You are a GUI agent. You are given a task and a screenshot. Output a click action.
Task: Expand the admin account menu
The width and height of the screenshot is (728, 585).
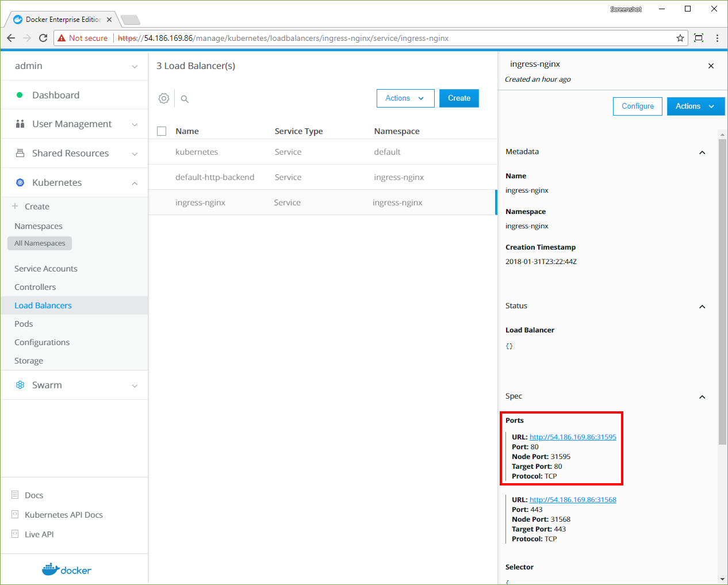135,67
